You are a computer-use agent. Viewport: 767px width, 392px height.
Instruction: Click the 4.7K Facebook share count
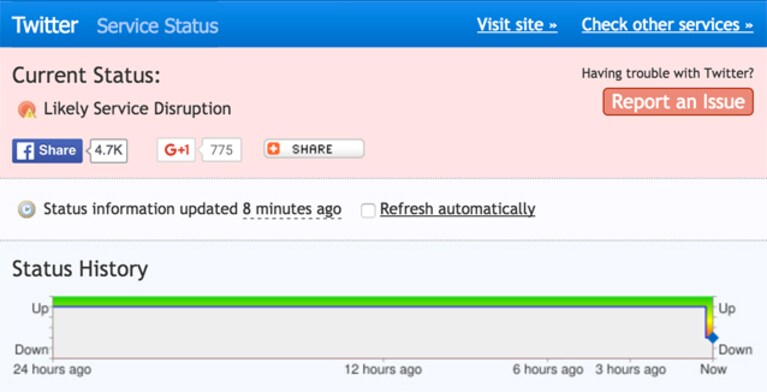pyautogui.click(x=109, y=150)
